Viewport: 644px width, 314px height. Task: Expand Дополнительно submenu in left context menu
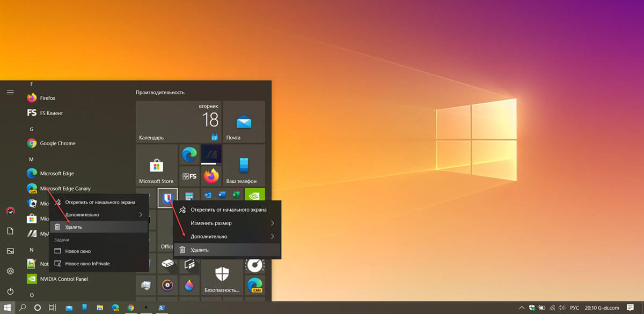coord(98,214)
